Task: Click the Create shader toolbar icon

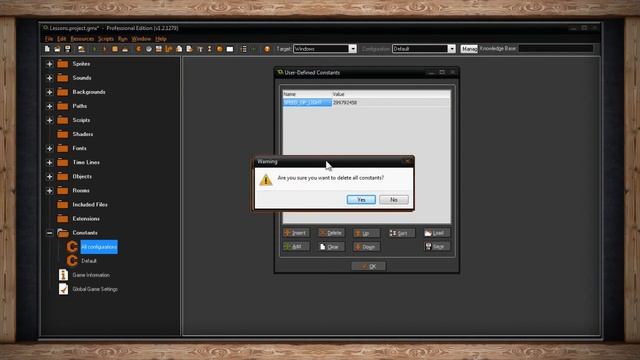Action: click(x=189, y=49)
